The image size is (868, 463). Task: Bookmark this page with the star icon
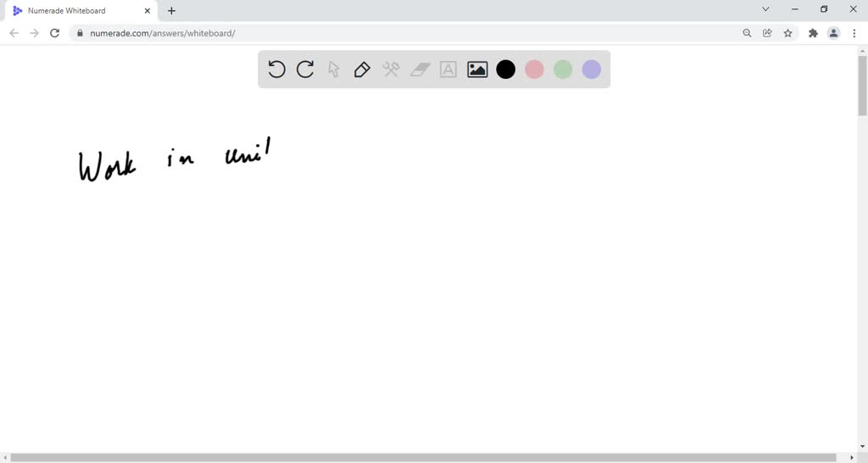(787, 33)
